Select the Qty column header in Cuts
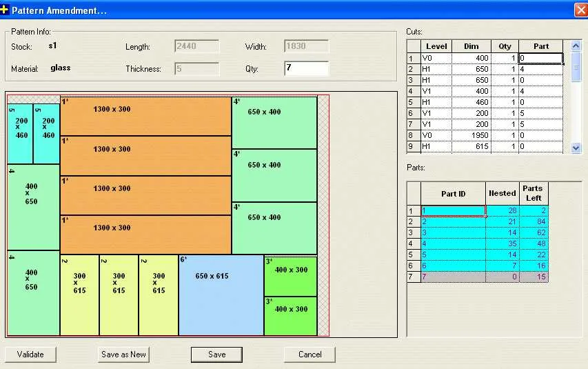588x369 pixels. pyautogui.click(x=505, y=46)
